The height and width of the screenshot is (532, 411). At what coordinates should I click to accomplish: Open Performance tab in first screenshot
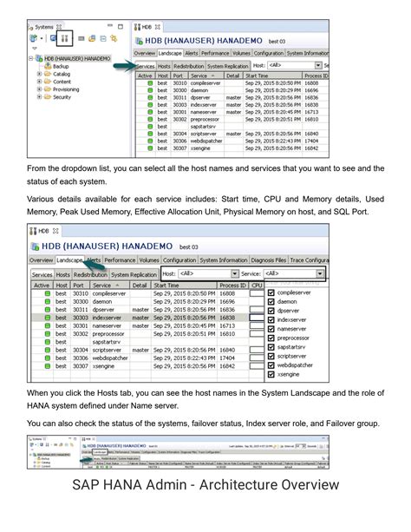(x=215, y=53)
